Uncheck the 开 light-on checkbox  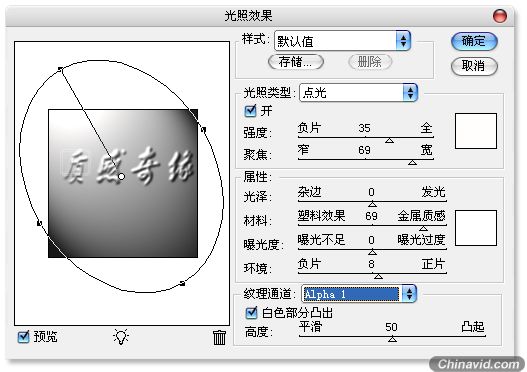click(250, 111)
